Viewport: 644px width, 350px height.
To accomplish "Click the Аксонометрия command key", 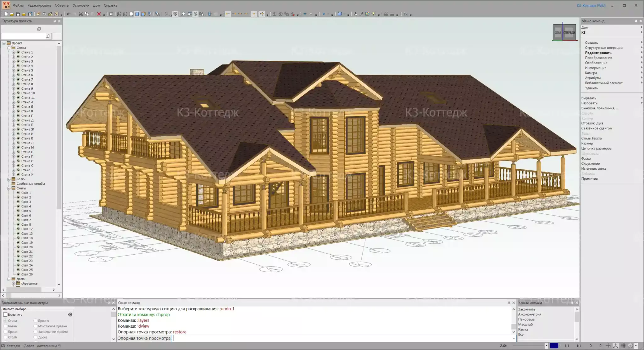I will tap(530, 314).
